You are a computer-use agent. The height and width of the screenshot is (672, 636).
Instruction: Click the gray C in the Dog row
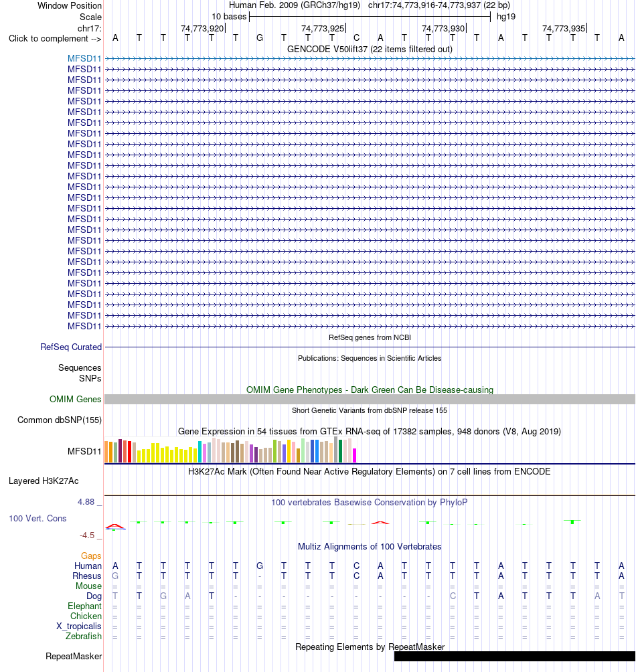click(x=453, y=596)
